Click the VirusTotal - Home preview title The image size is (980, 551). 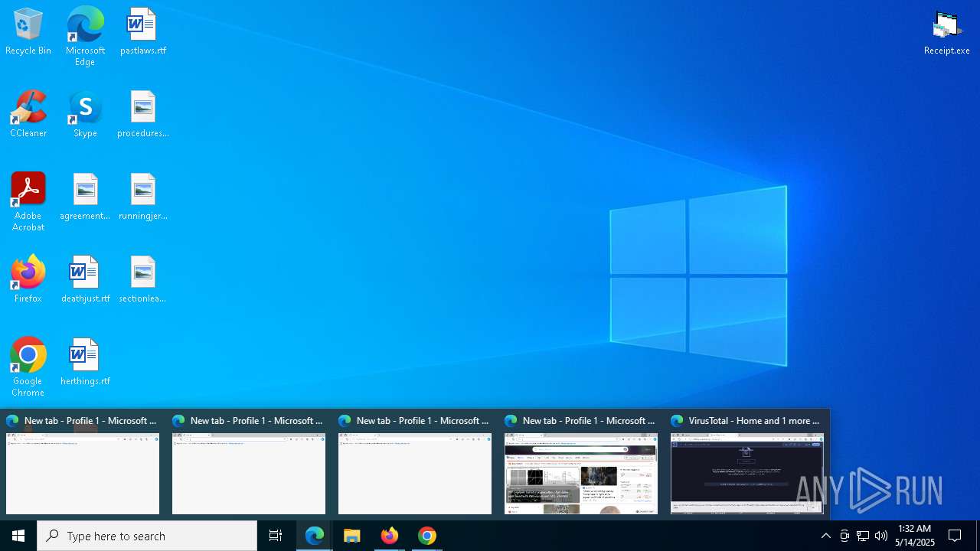coord(754,421)
